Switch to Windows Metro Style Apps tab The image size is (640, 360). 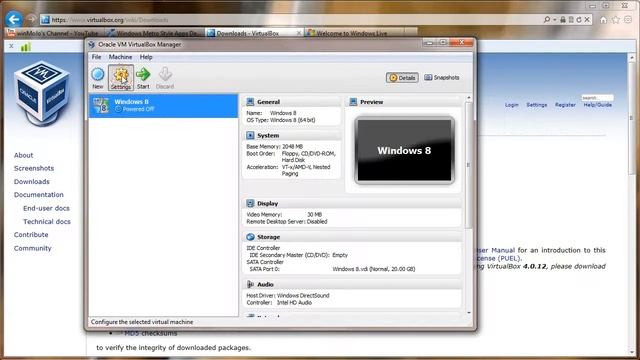click(x=154, y=33)
